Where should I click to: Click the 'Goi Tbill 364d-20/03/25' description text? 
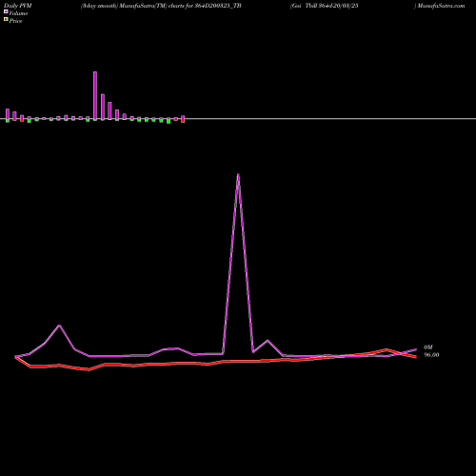(325, 6)
